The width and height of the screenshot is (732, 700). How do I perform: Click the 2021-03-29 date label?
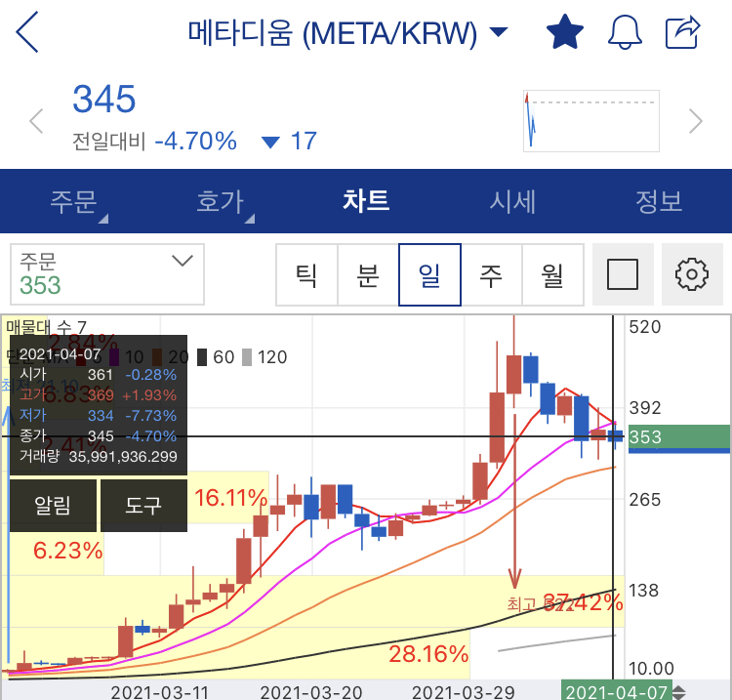tap(463, 692)
